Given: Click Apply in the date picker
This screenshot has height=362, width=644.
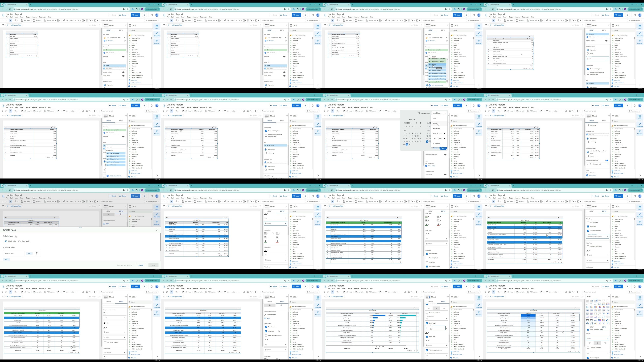Looking at the screenshot, I should (x=443, y=148).
